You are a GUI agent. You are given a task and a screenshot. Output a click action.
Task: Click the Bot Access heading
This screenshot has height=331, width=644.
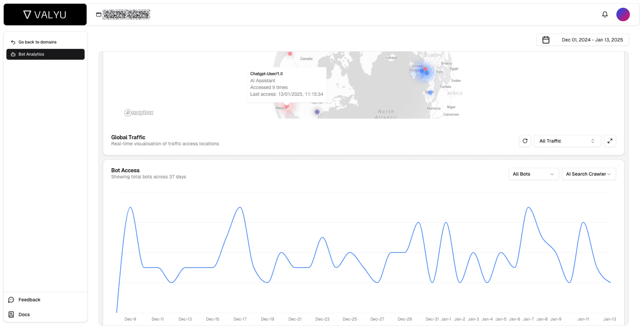[125, 170]
